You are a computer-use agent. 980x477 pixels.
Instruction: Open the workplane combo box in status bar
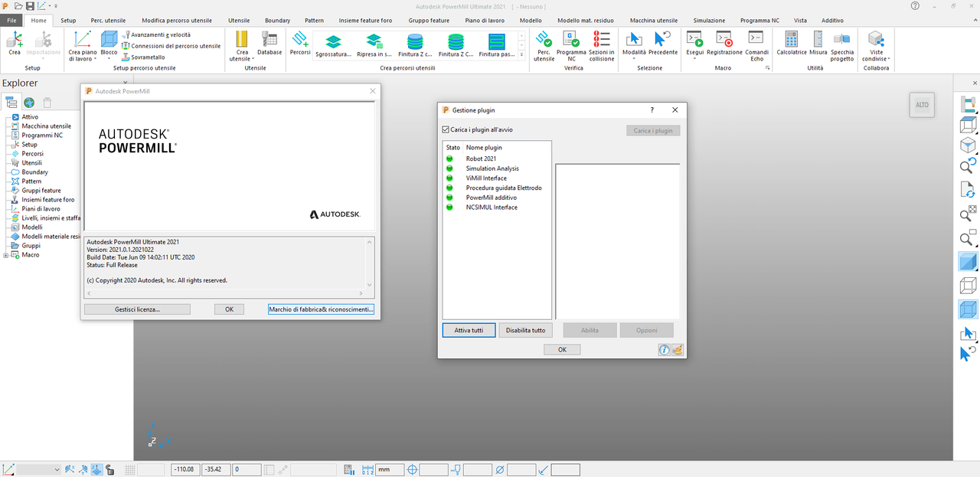(38, 469)
